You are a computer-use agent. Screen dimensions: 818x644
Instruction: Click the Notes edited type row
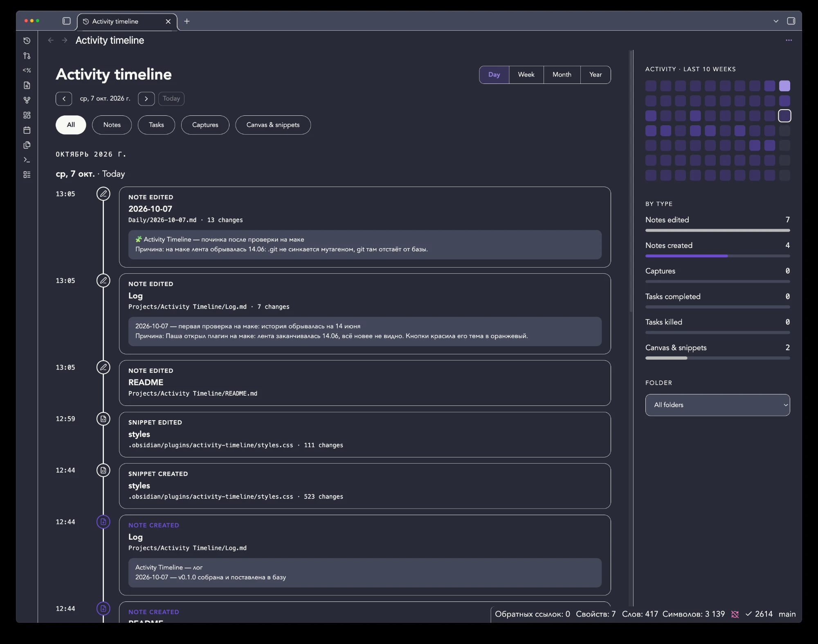pyautogui.click(x=717, y=223)
